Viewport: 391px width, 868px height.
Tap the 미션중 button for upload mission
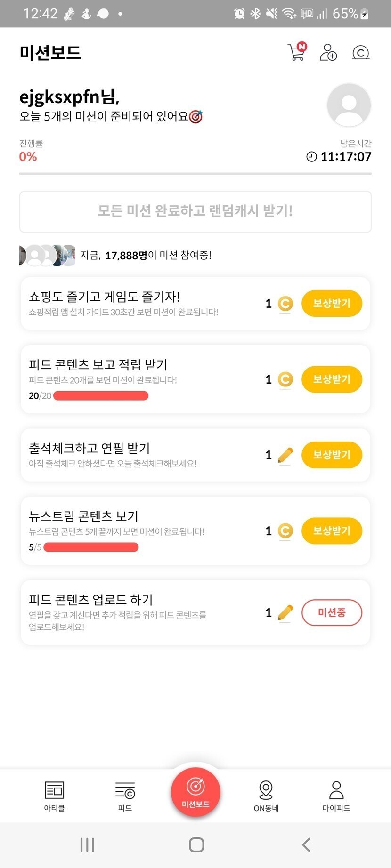click(x=332, y=612)
